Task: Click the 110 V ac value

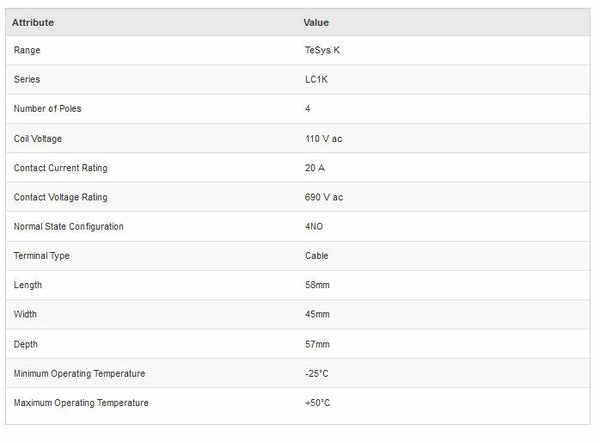Action: coord(324,138)
